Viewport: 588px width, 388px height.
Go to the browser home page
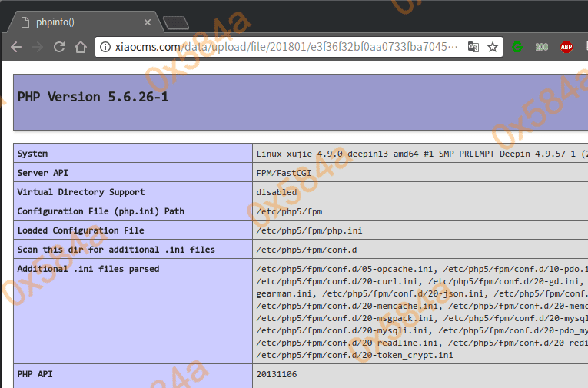(81, 47)
